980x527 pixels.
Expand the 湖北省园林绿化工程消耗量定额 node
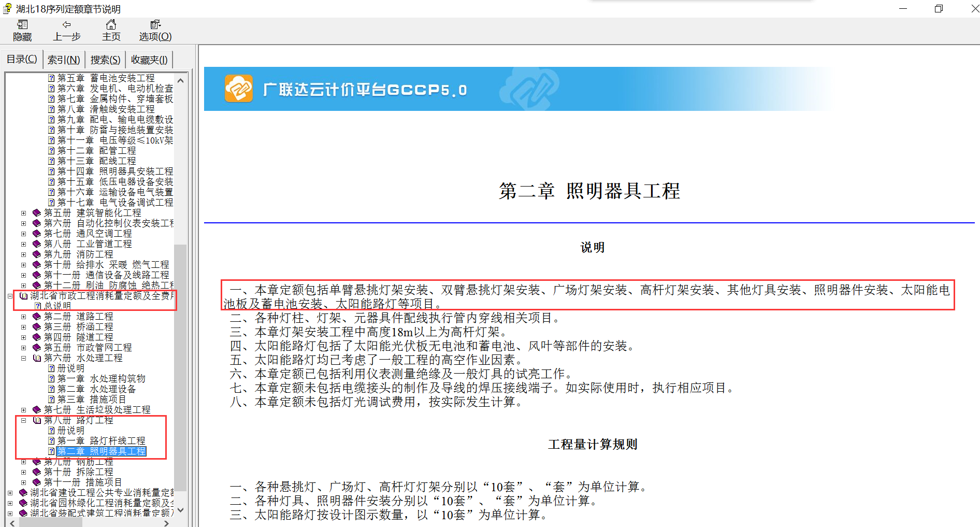tap(10, 503)
